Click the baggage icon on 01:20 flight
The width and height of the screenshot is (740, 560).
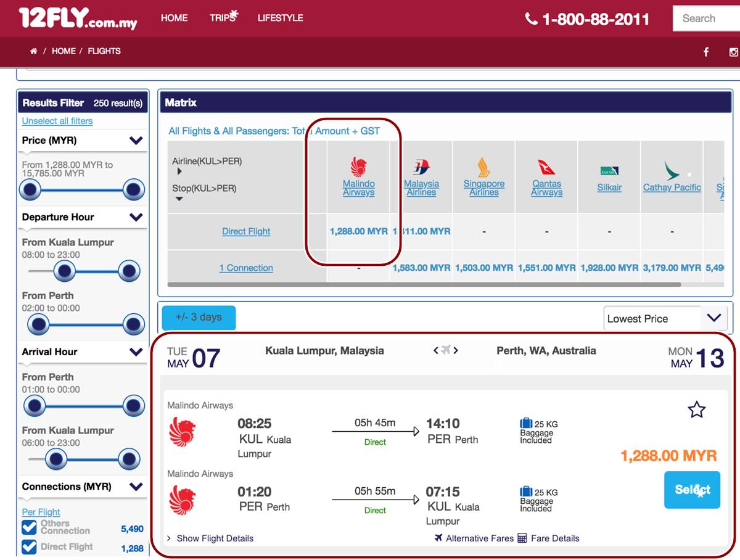(526, 492)
